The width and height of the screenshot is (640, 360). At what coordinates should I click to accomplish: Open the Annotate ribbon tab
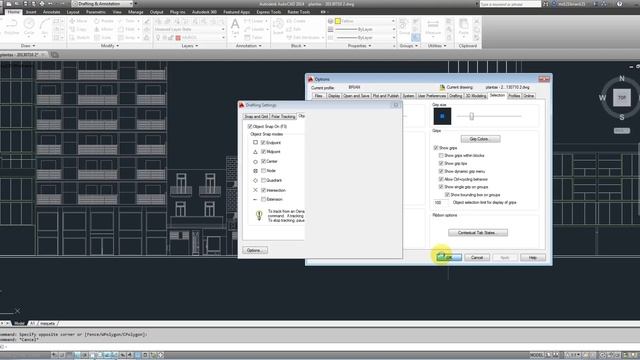(51, 12)
